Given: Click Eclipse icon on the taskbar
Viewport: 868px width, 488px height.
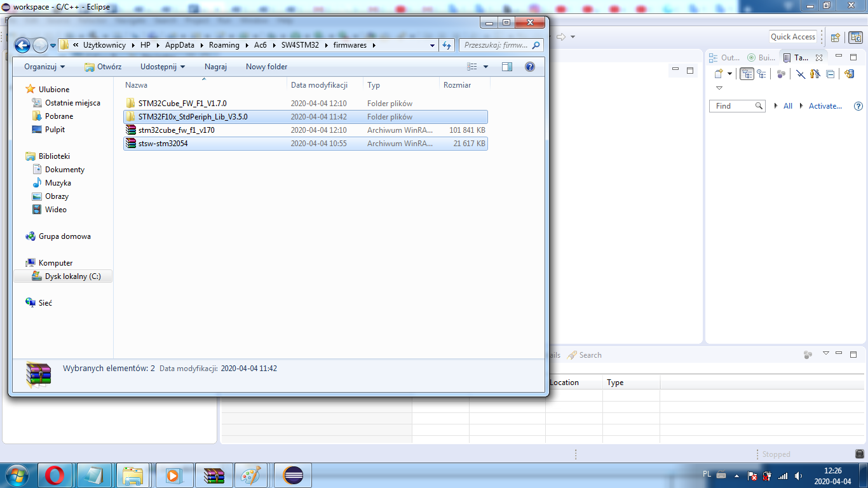Looking at the screenshot, I should (x=294, y=475).
